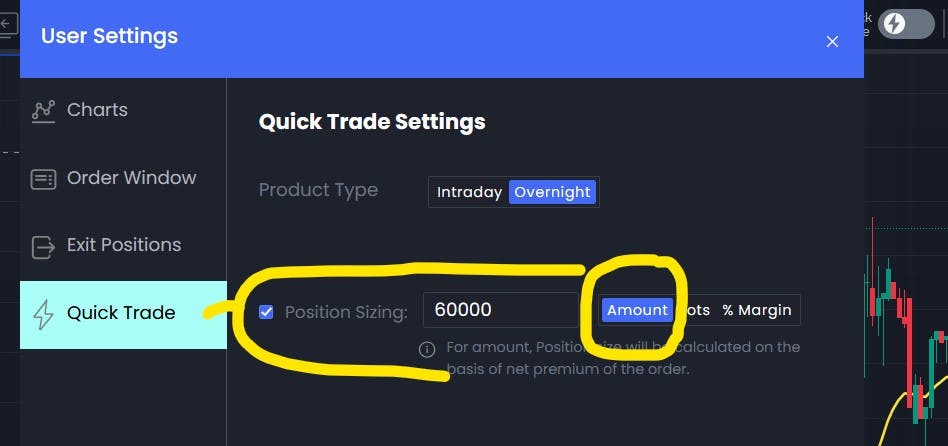Toggle the quick trade lightning switch in header
The width and height of the screenshot is (948, 446).
(906, 24)
